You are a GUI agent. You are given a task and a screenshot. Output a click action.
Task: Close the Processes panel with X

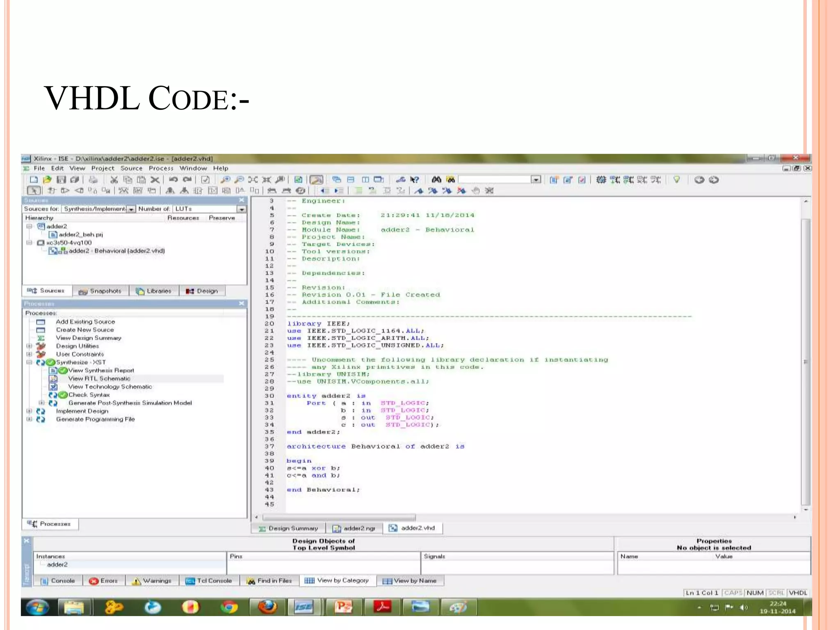(x=242, y=304)
